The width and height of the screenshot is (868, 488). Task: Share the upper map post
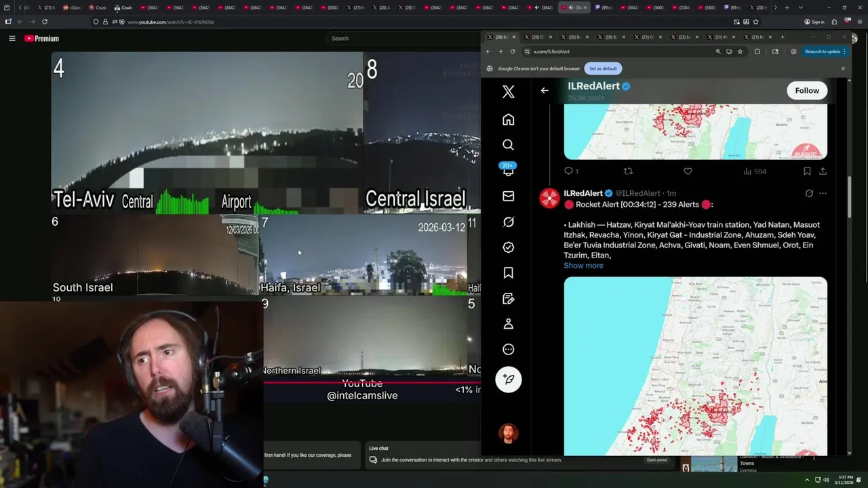pyautogui.click(x=823, y=171)
